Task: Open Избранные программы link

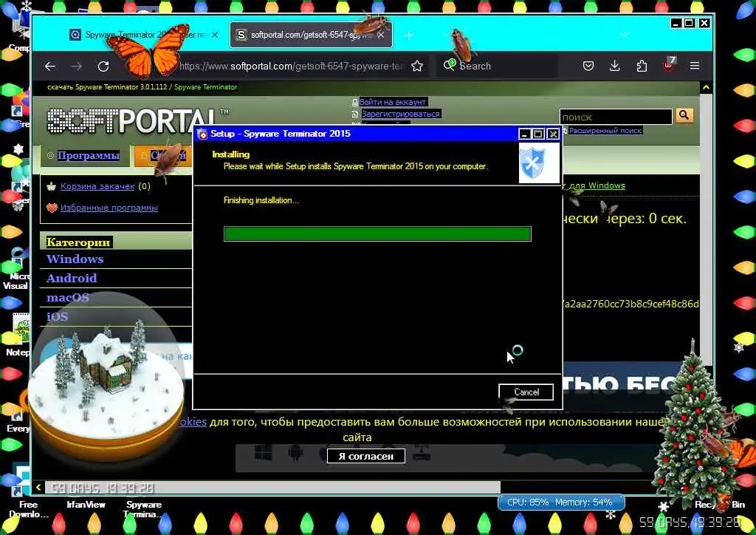Action: pos(109,208)
